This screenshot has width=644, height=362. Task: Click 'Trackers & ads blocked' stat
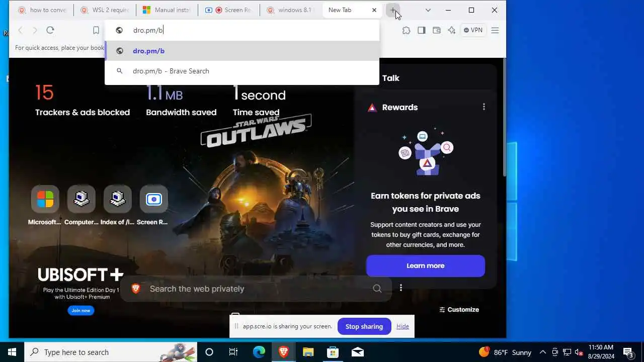point(83,100)
